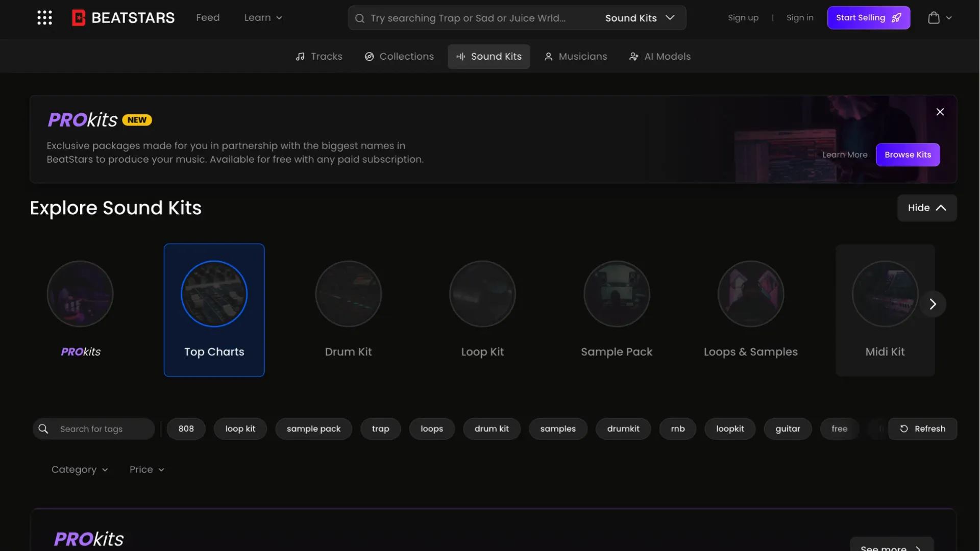This screenshot has width=980, height=551.
Task: Show next sound kit categories arrow
Action: [933, 304]
